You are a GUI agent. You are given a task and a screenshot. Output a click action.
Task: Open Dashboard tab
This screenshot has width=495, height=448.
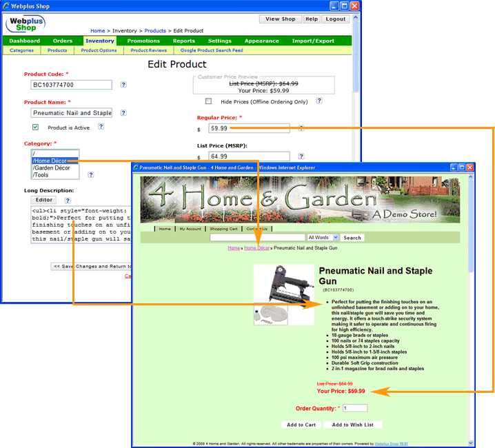tap(25, 41)
